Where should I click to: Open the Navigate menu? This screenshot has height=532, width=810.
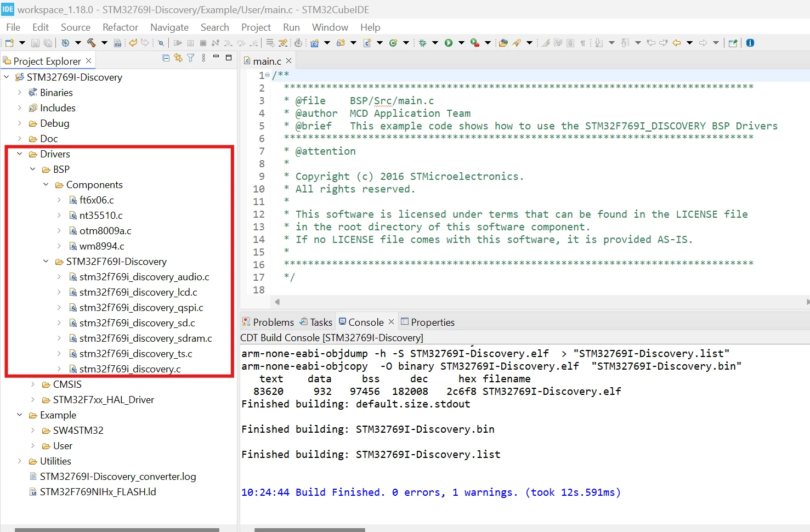pyautogui.click(x=169, y=27)
